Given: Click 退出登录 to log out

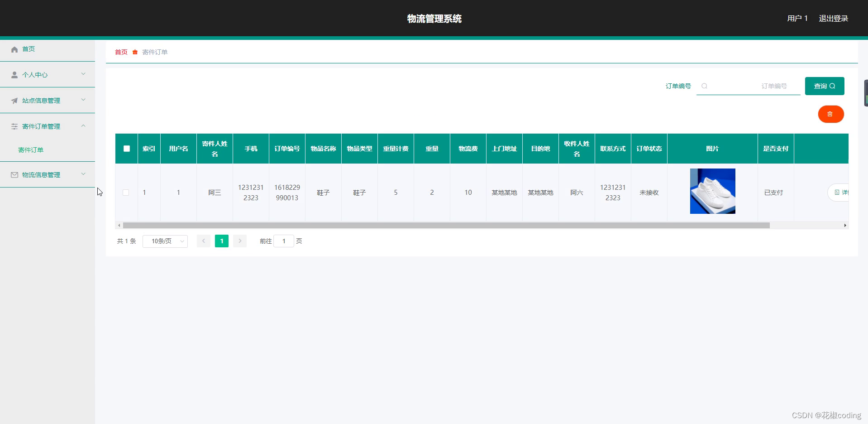Looking at the screenshot, I should tap(834, 19).
